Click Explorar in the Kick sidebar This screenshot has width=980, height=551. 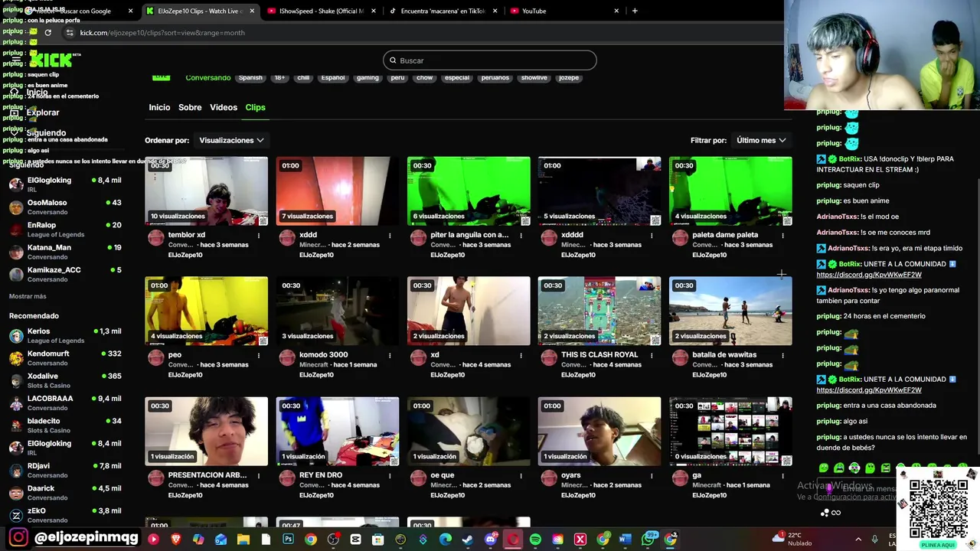coord(42,112)
